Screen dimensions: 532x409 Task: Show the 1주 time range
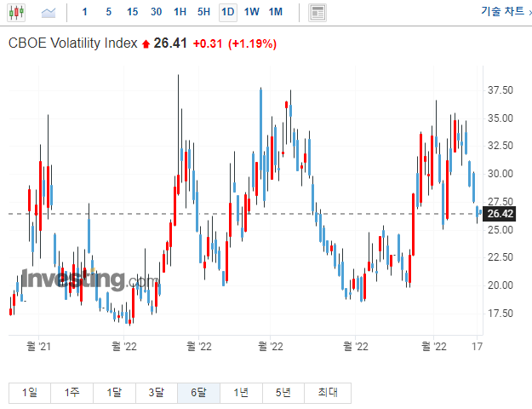tap(72, 393)
